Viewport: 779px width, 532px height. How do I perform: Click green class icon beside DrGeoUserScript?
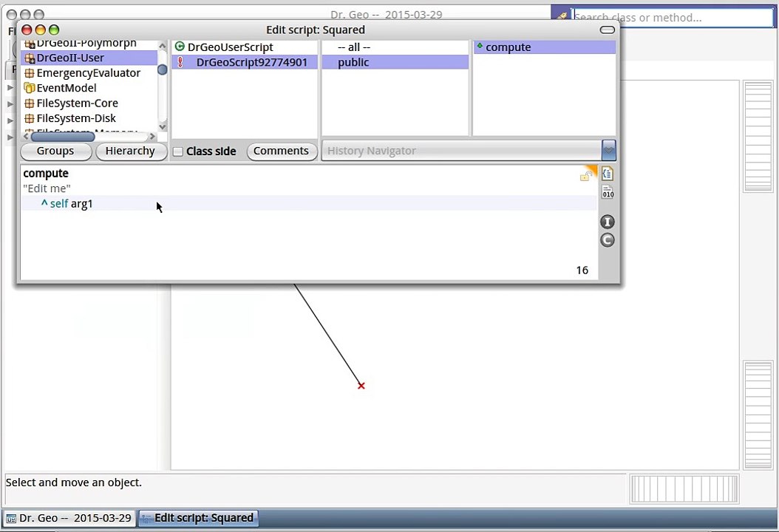180,47
